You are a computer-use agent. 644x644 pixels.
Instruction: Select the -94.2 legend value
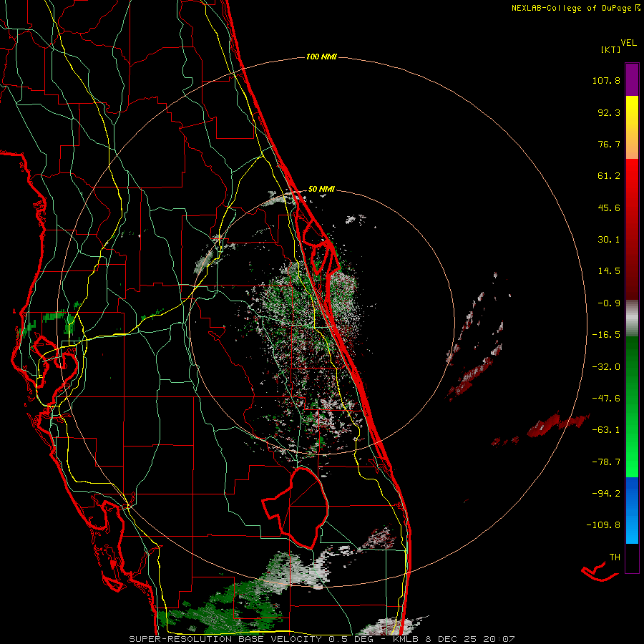(x=606, y=493)
